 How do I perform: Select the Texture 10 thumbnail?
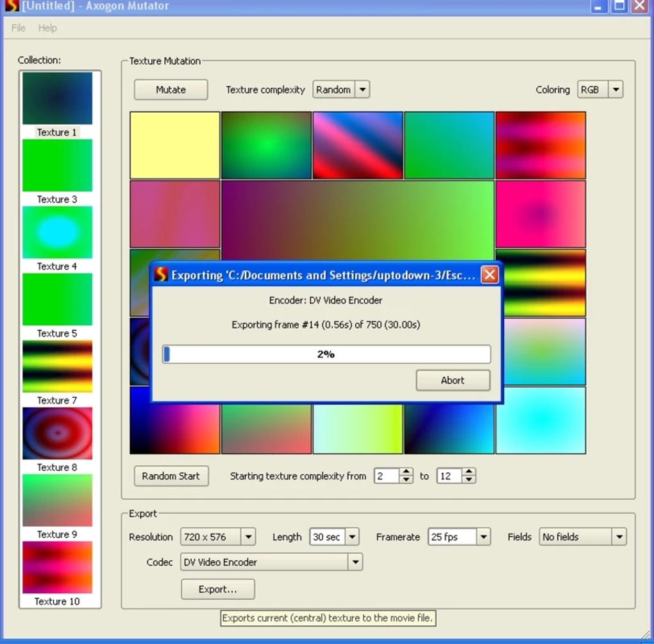tap(57, 566)
